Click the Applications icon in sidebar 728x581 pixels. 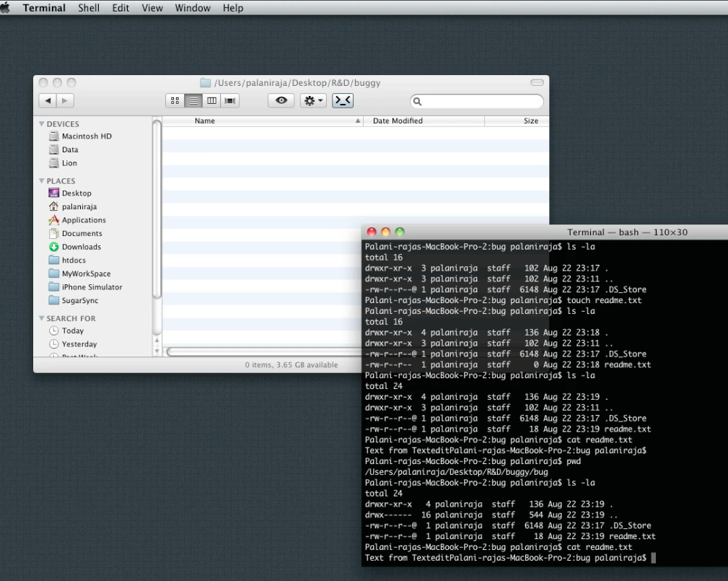(x=54, y=219)
